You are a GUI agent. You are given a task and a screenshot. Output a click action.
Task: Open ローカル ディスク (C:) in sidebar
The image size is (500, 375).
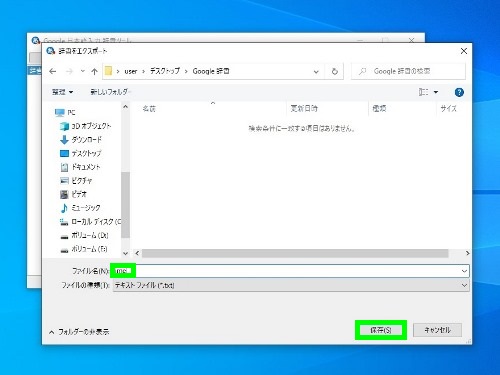click(x=90, y=222)
